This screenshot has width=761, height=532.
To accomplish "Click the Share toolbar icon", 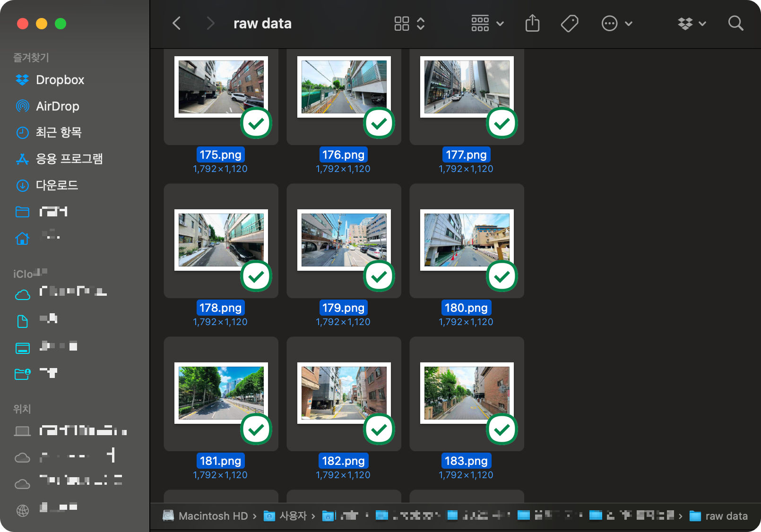I will pyautogui.click(x=532, y=23).
